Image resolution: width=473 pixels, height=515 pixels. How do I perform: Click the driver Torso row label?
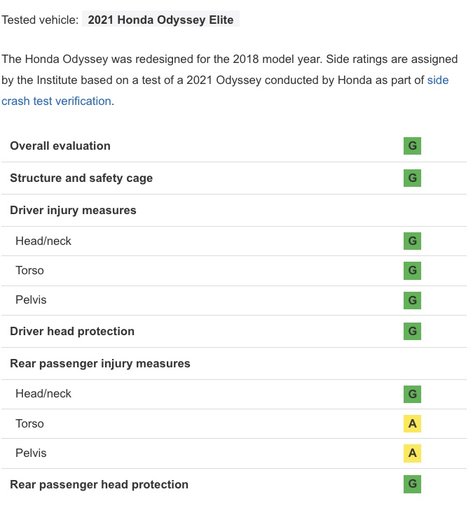pos(30,270)
